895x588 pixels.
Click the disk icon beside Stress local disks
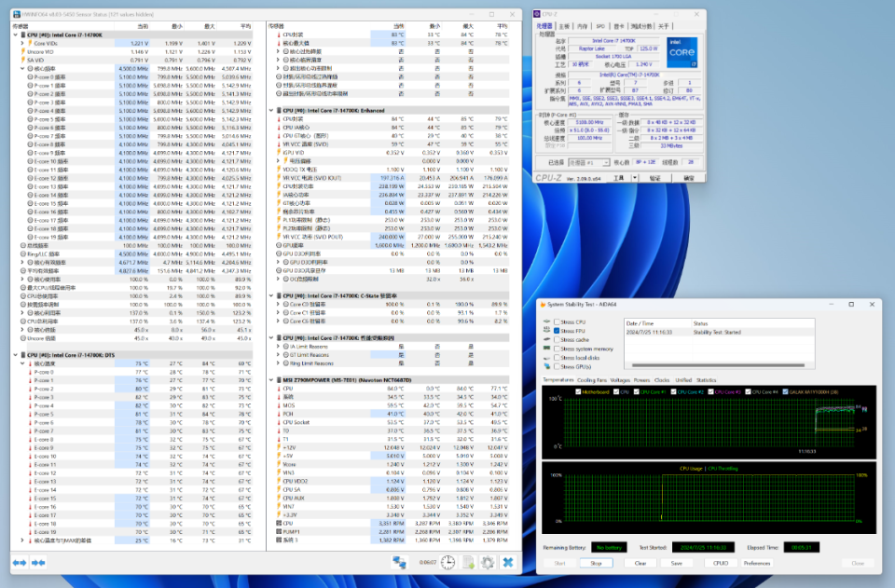click(x=547, y=358)
